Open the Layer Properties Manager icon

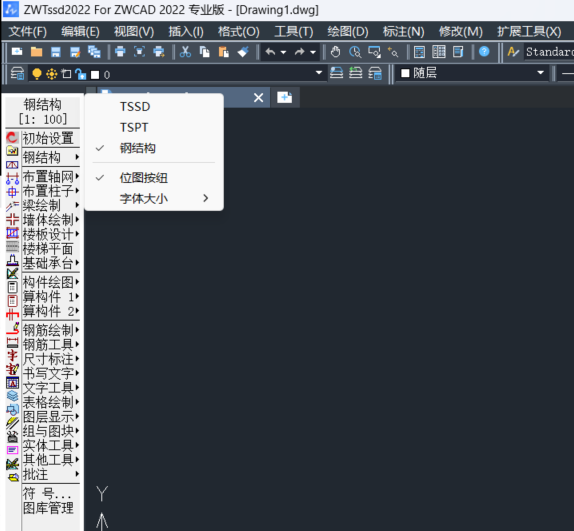(17, 74)
